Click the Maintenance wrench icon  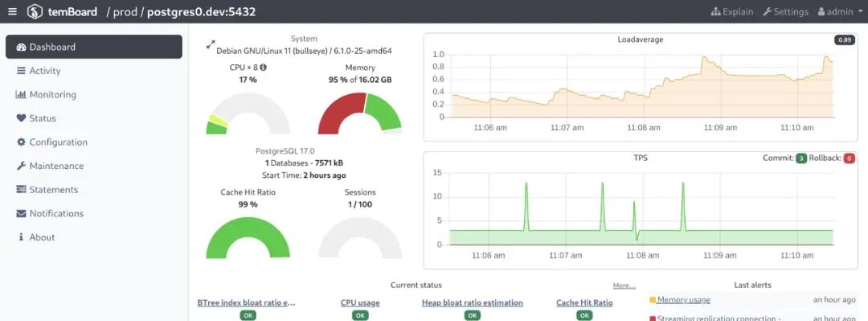click(21, 166)
